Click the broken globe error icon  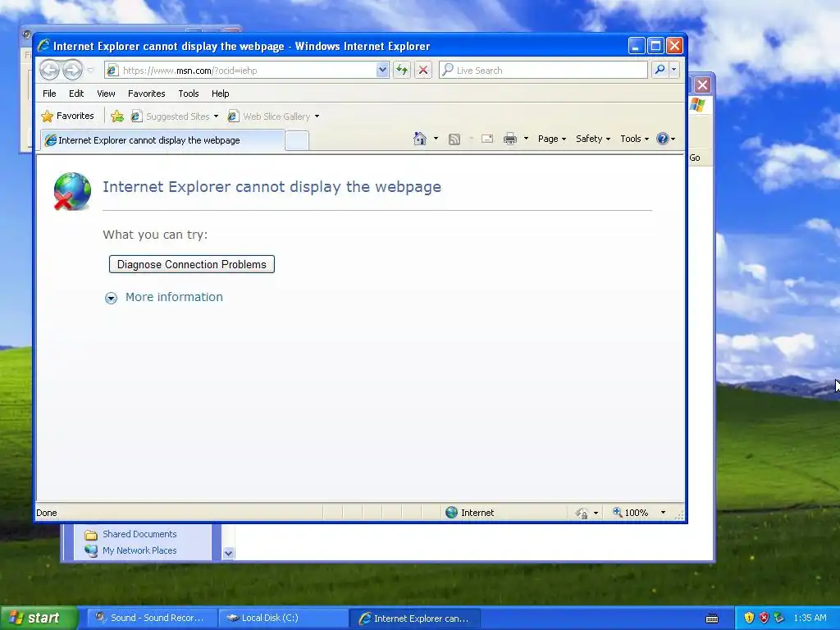pos(72,191)
